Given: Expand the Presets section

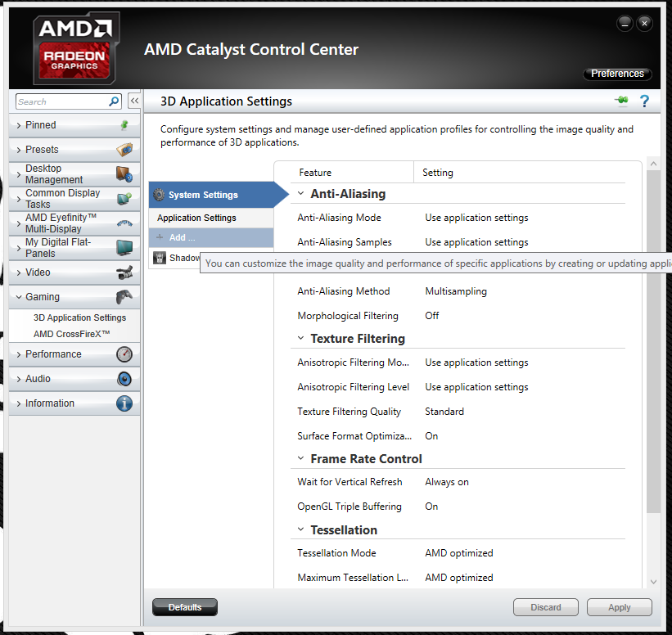Looking at the screenshot, I should pyautogui.click(x=19, y=150).
